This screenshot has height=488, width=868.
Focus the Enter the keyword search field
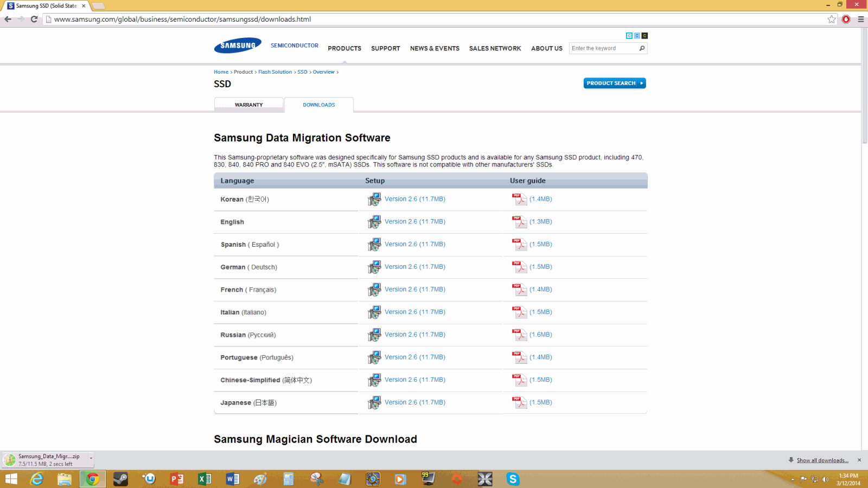pos(604,48)
